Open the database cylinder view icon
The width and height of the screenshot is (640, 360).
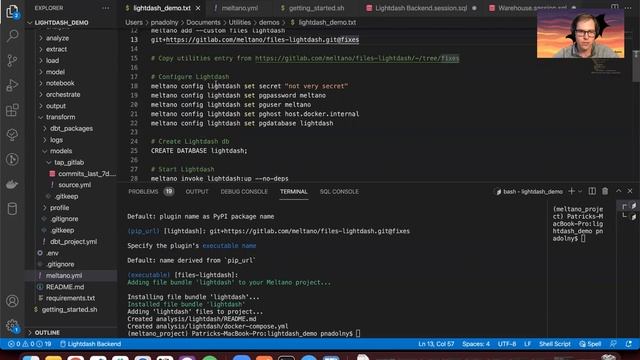[12, 209]
